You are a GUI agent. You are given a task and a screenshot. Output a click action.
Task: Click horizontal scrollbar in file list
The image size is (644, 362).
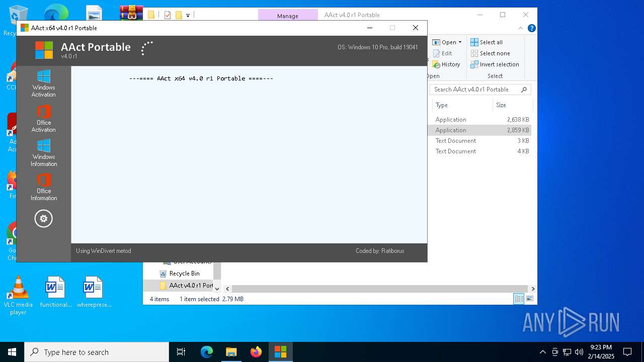(x=380, y=289)
